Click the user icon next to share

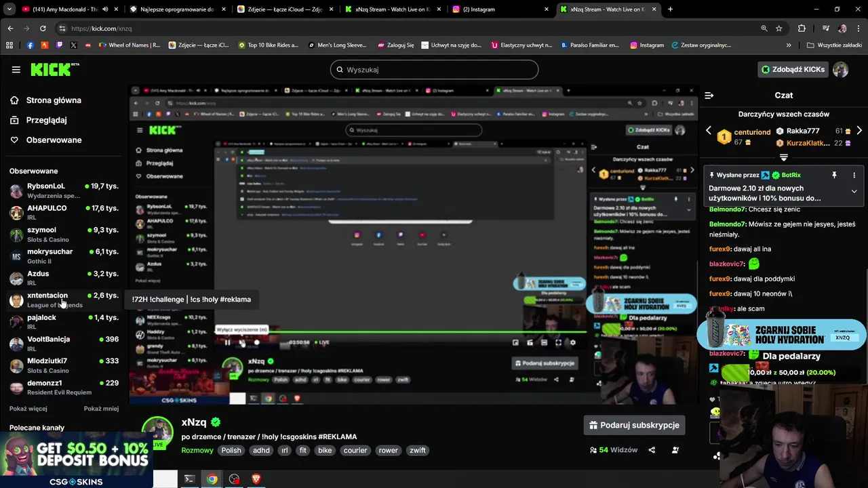[x=675, y=450]
